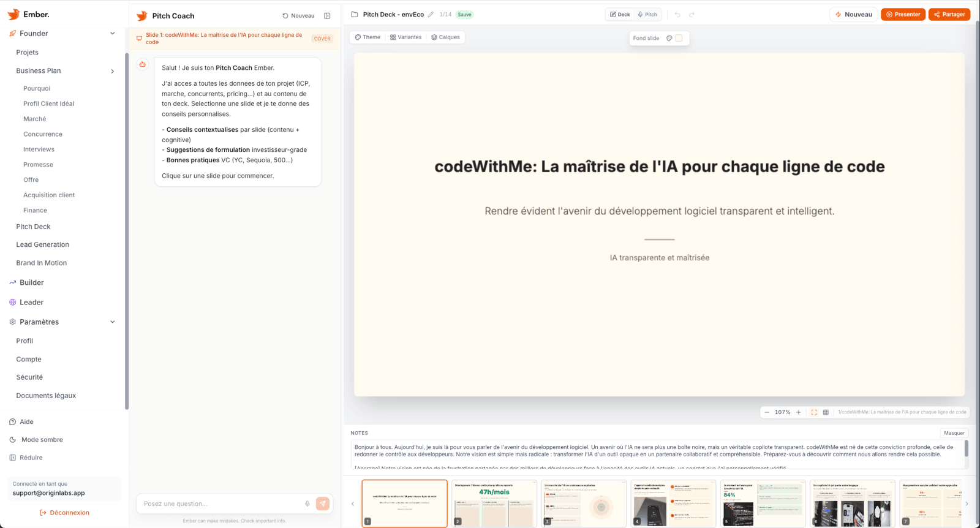Select Profil Client Idéal item
The width and height of the screenshot is (980, 528).
click(48, 104)
